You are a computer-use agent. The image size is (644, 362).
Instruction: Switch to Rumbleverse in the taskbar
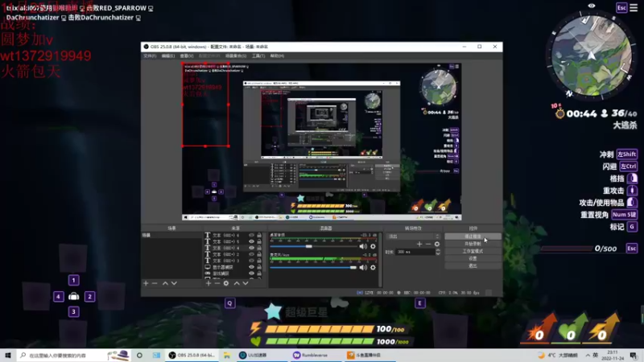pyautogui.click(x=315, y=355)
